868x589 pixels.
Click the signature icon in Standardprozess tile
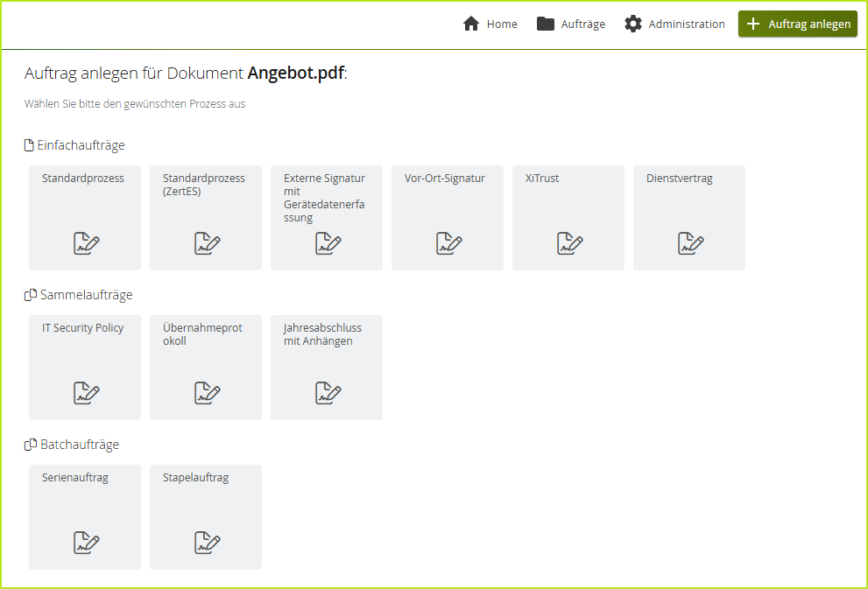[x=86, y=243]
